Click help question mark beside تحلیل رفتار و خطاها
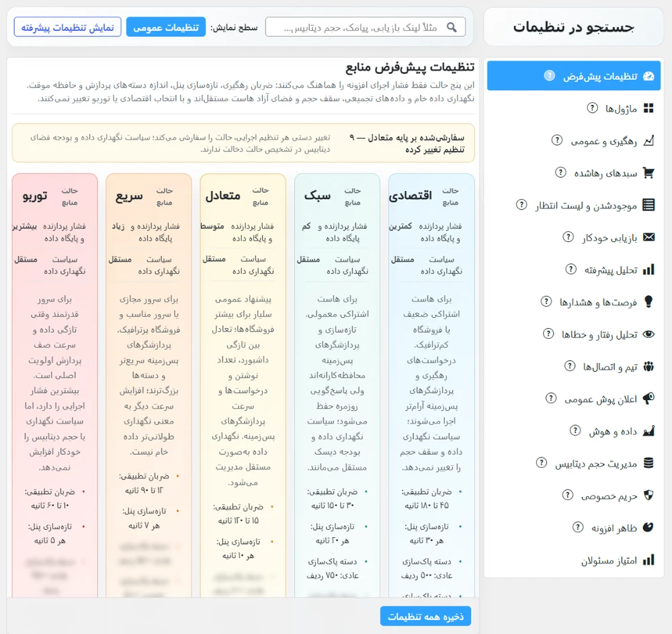Image resolution: width=672 pixels, height=634 pixels. 548,333
